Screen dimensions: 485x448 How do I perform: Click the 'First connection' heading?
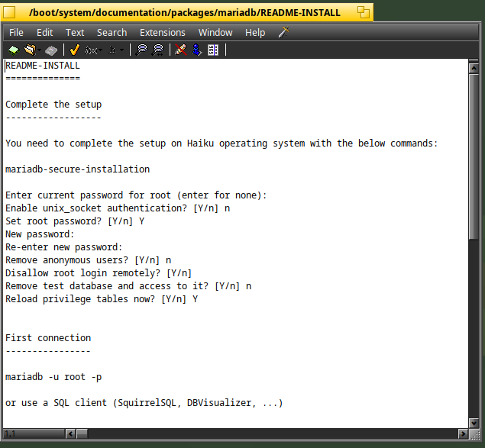pyautogui.click(x=48, y=338)
